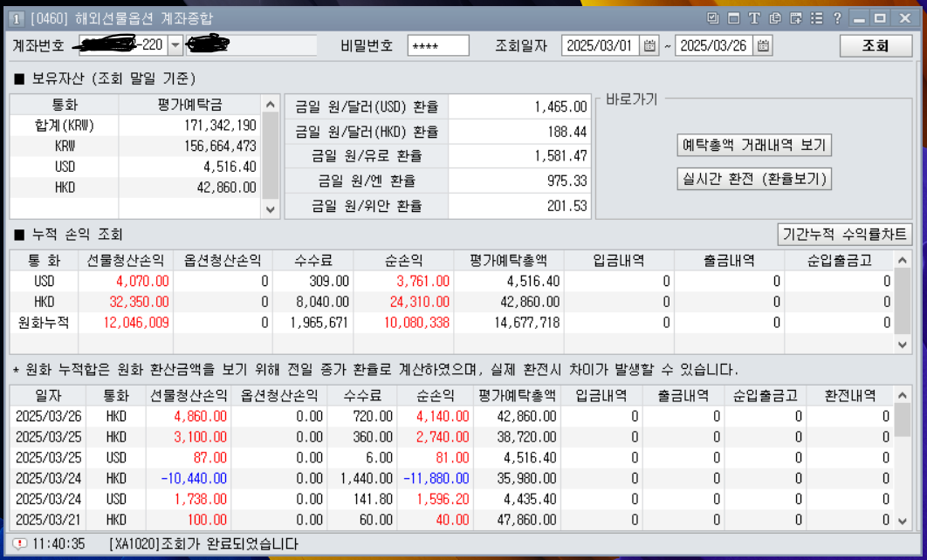Select 평가예탁총액 value 14,677,718
This screenshot has height=560, width=927.
click(x=526, y=323)
